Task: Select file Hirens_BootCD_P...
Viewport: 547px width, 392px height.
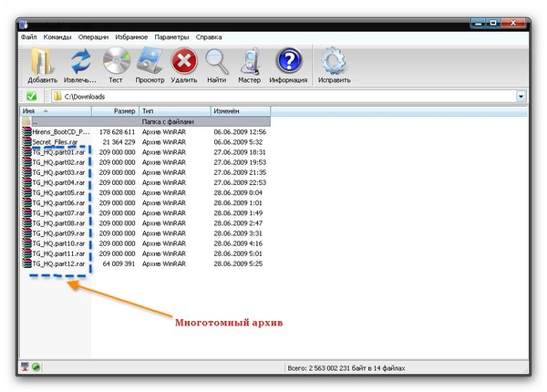Action: pos(61,132)
